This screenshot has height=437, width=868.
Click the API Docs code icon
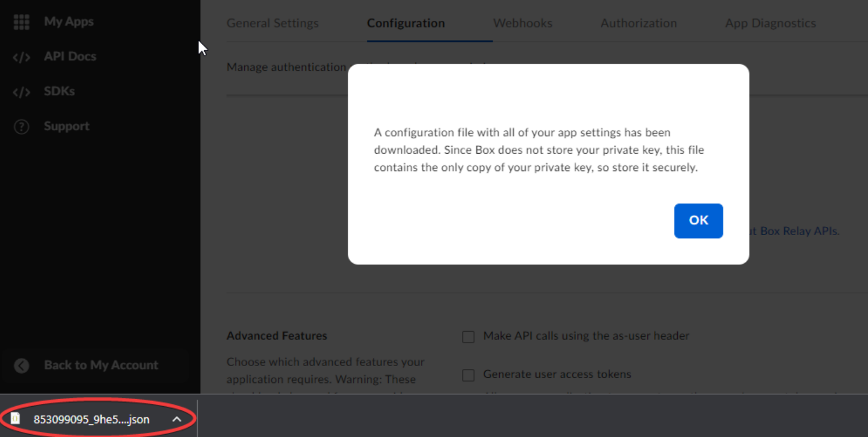(22, 57)
